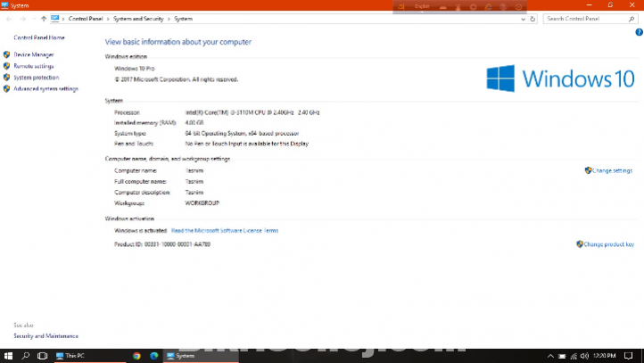This screenshot has width=644, height=363.
Task: Expand chevron after Control Panel breadcrumb
Action: click(x=108, y=19)
